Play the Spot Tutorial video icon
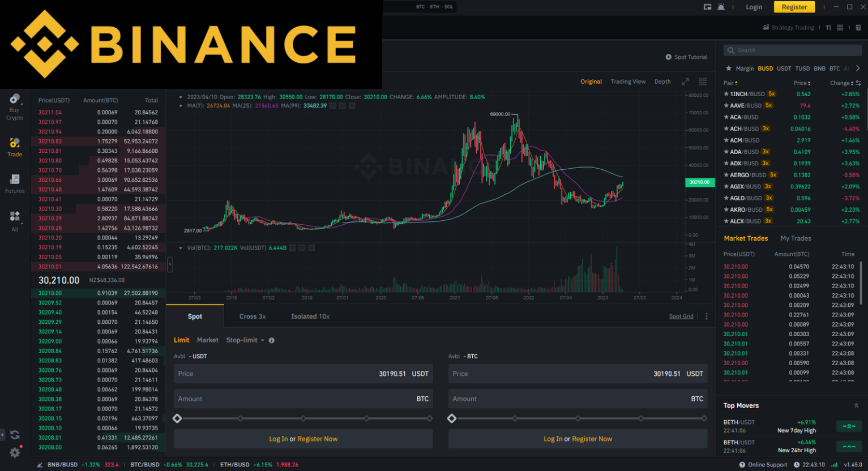 point(669,57)
